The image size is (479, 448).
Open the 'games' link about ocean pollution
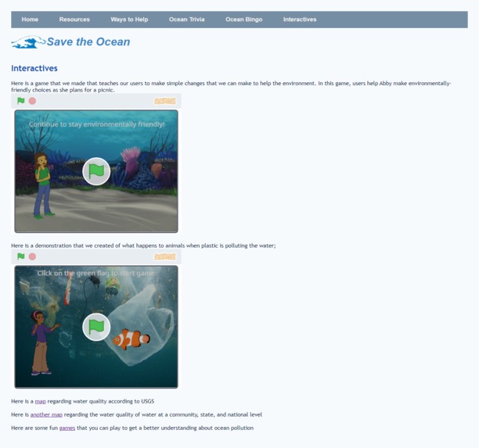67,428
